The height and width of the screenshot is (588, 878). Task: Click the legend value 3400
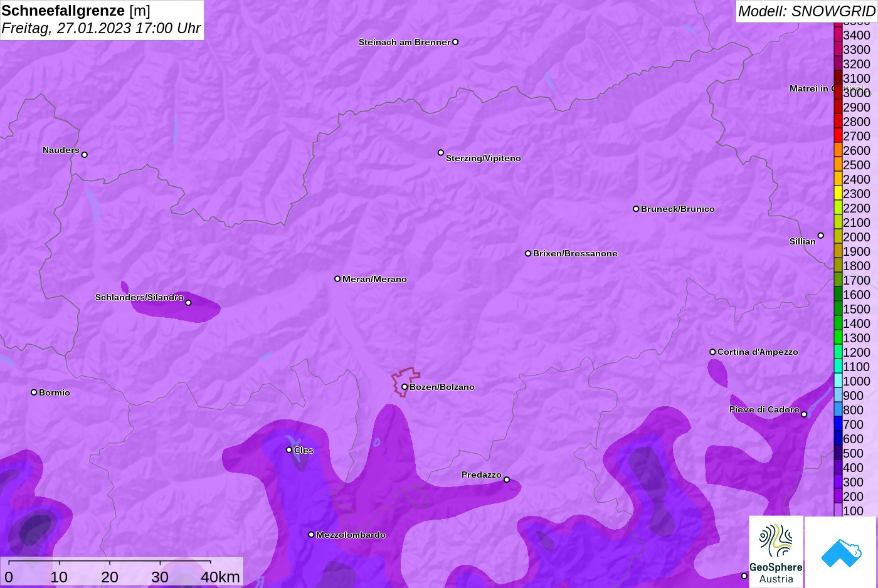coord(857,35)
